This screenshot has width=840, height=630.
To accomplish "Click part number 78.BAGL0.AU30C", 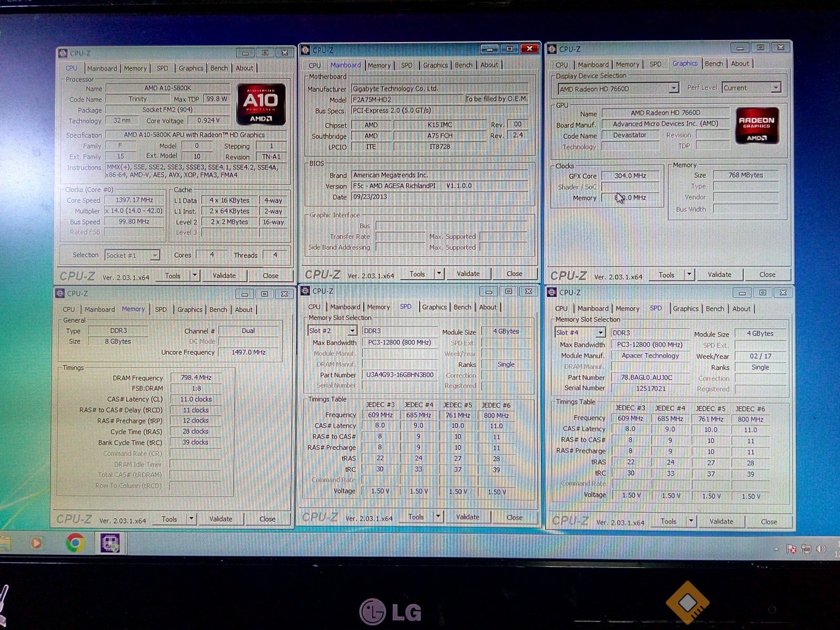I will pos(650,377).
